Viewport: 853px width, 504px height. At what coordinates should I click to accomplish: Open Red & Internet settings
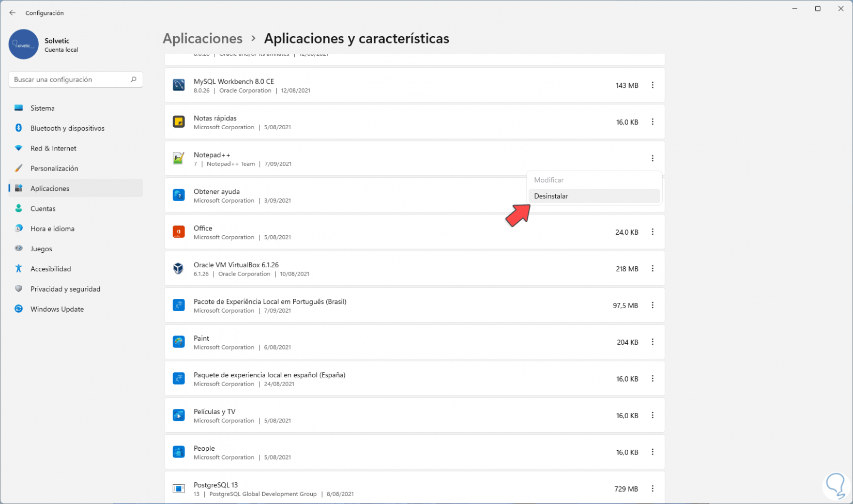75,148
